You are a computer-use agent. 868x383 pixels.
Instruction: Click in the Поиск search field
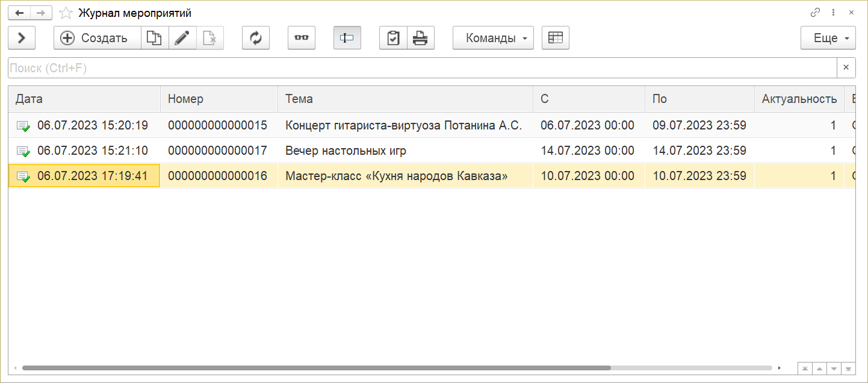[421, 68]
